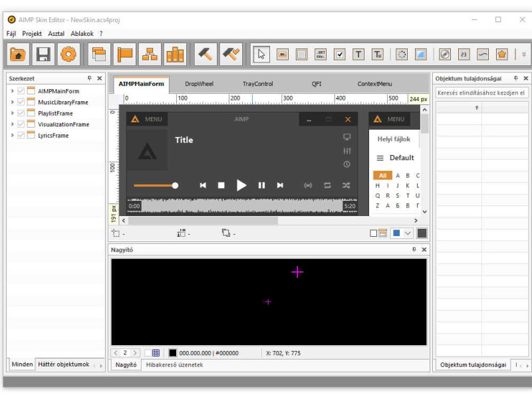Pin the Szerkezet panel

coord(90,78)
